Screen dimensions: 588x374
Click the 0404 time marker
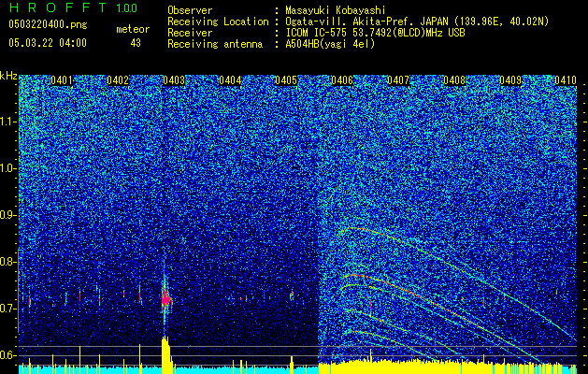(230, 80)
